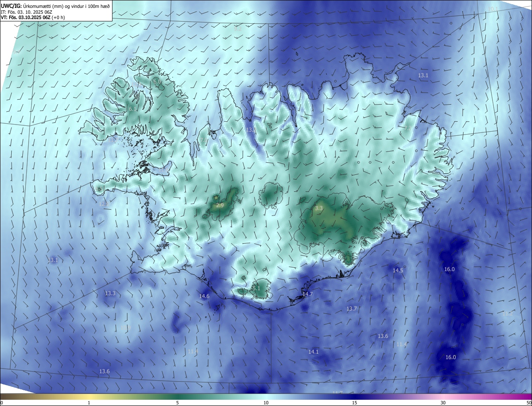This screenshot has height=406, width=532.
Task: Click the 2.9 value label on the western glacier
Action: (220, 205)
